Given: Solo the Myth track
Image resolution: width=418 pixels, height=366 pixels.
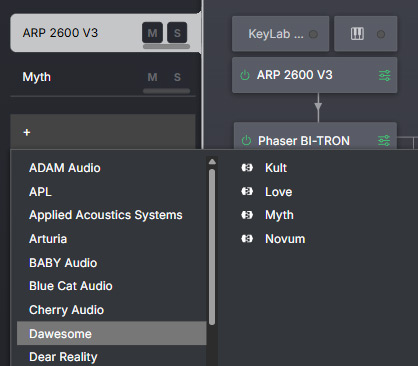Looking at the screenshot, I should pyautogui.click(x=177, y=77).
